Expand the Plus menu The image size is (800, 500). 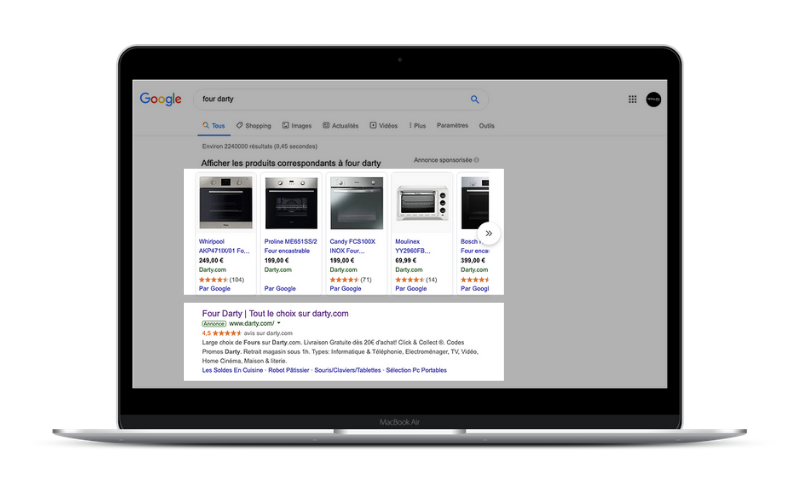[417, 126]
